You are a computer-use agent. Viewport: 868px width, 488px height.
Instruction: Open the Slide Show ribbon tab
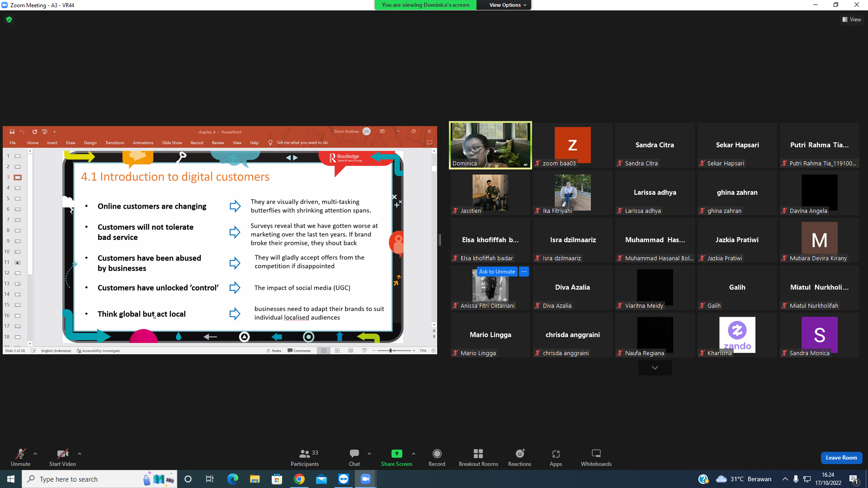[x=172, y=143]
